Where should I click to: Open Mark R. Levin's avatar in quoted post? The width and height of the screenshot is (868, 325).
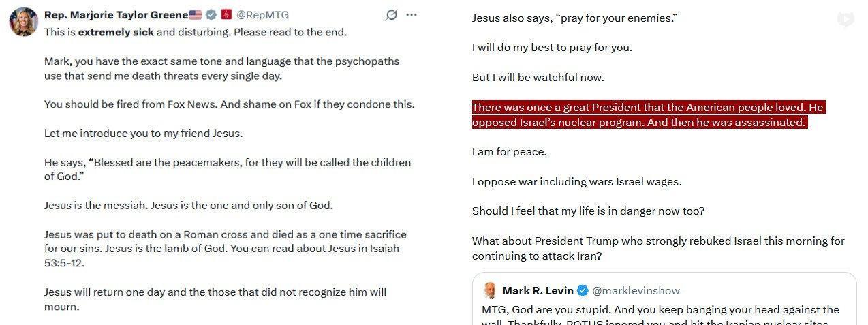490,290
